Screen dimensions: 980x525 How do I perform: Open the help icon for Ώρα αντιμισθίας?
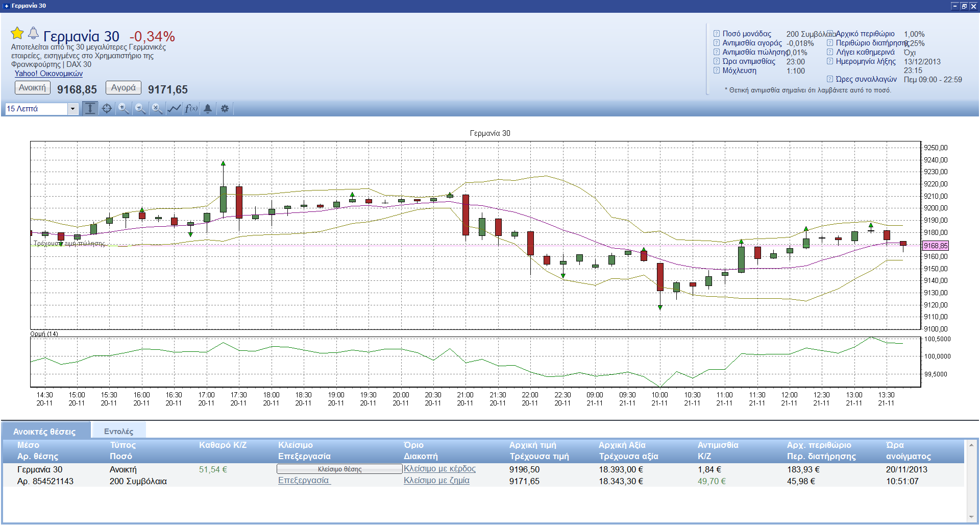(x=717, y=61)
